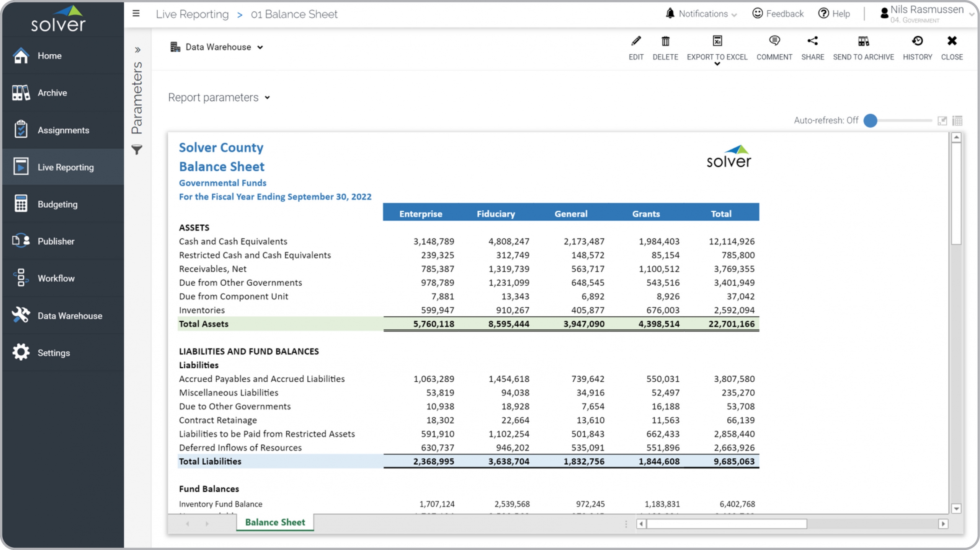Viewport: 980px width, 550px height.
Task: Toggle the pop-out view icon beside Auto-refresh
Action: pyautogui.click(x=942, y=121)
